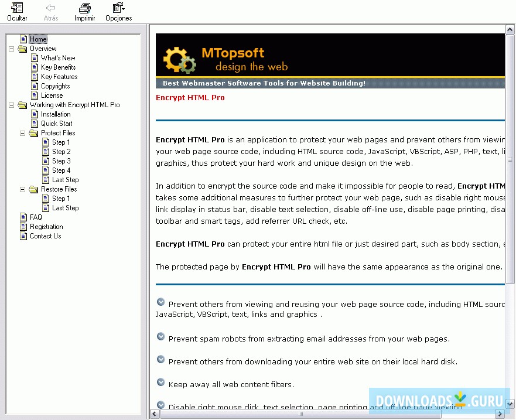Open Last Step under Restore Files

coord(65,208)
